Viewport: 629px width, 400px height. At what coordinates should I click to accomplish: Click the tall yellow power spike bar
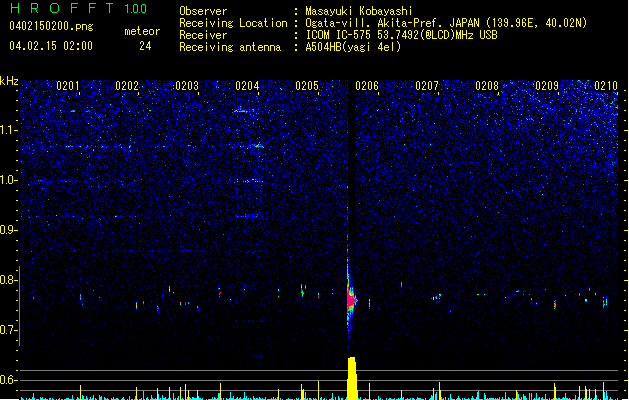[352, 378]
